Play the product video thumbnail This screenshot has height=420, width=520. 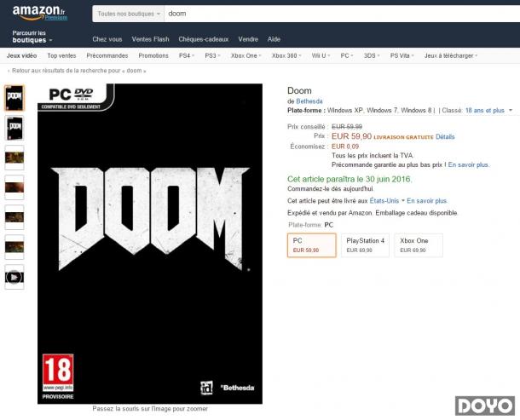14,277
